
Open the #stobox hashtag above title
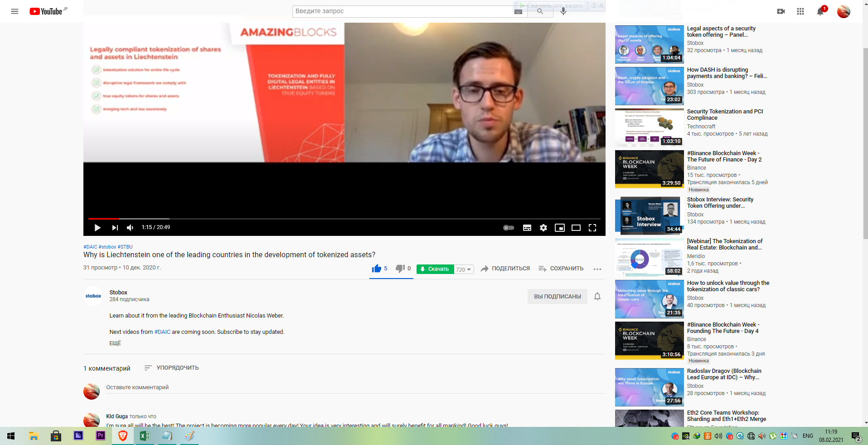[107, 247]
